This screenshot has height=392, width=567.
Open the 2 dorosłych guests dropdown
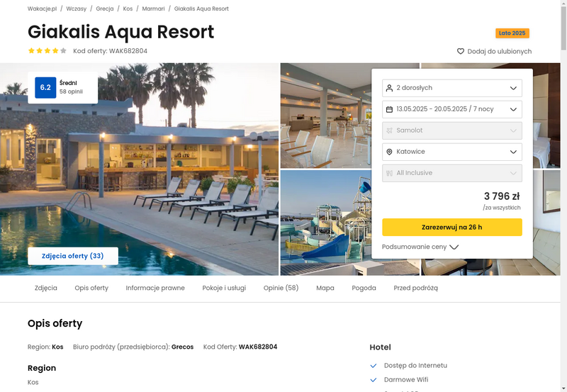[x=452, y=88]
